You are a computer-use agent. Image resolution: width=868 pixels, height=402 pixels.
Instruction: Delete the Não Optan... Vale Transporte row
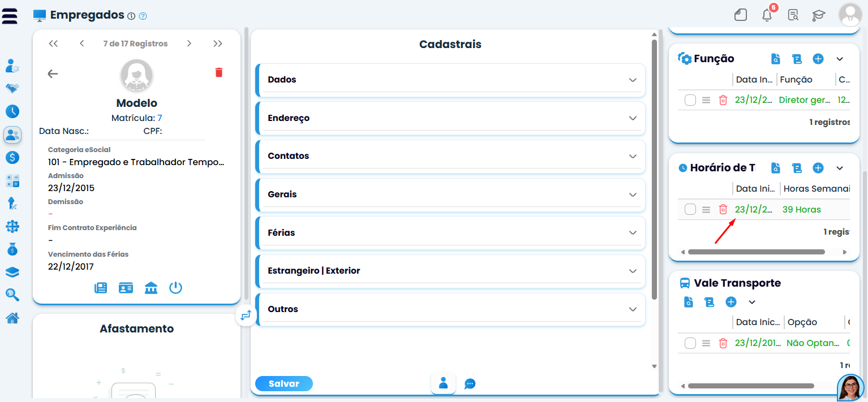click(723, 343)
